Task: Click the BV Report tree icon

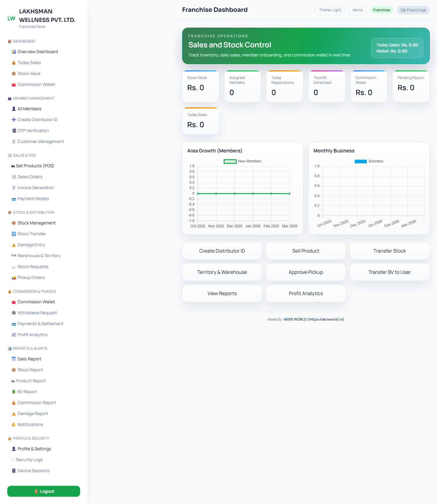Action: pos(14,392)
